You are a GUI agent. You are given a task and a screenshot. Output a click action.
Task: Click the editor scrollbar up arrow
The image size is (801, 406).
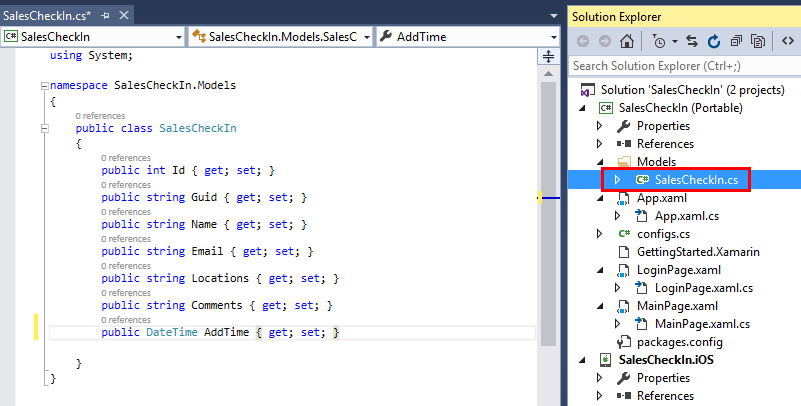click(x=548, y=74)
